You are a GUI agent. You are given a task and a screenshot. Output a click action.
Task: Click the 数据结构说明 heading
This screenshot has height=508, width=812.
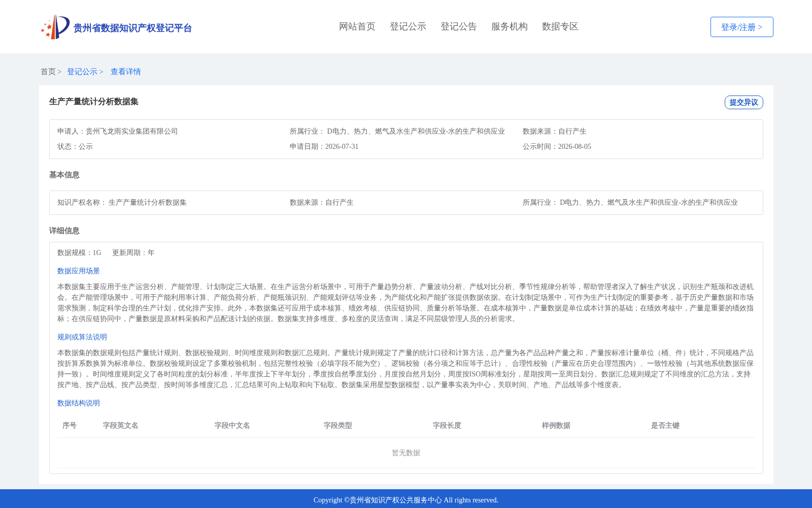pos(79,403)
